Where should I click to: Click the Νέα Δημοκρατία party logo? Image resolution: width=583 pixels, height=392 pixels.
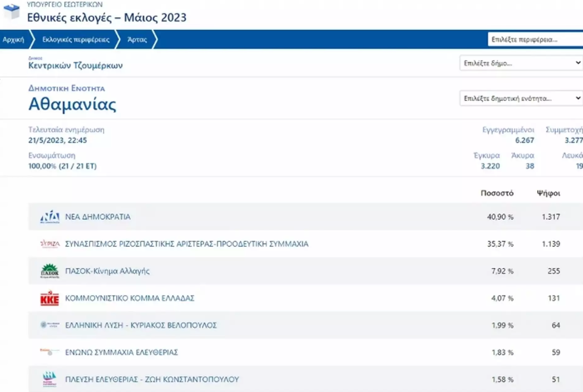pos(50,217)
